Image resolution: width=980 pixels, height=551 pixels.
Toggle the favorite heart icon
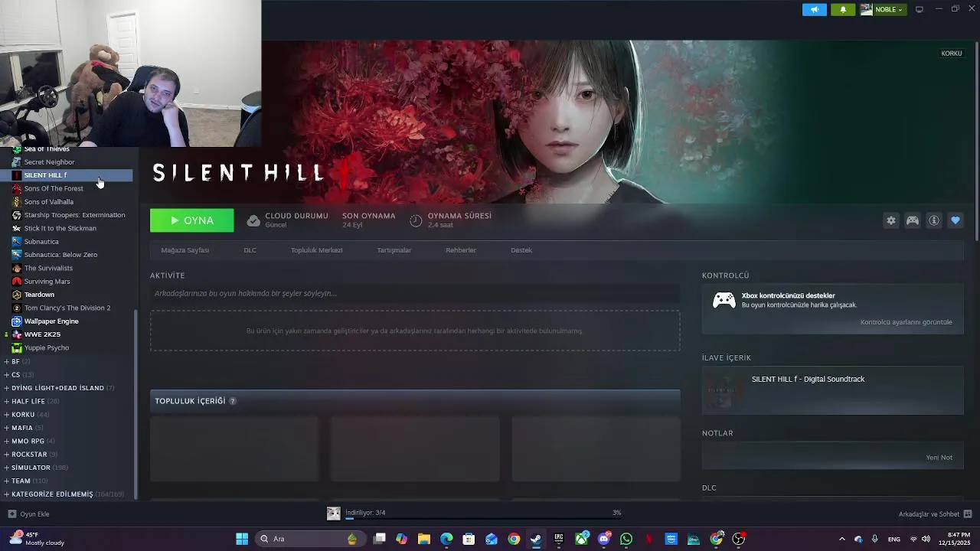(x=955, y=220)
